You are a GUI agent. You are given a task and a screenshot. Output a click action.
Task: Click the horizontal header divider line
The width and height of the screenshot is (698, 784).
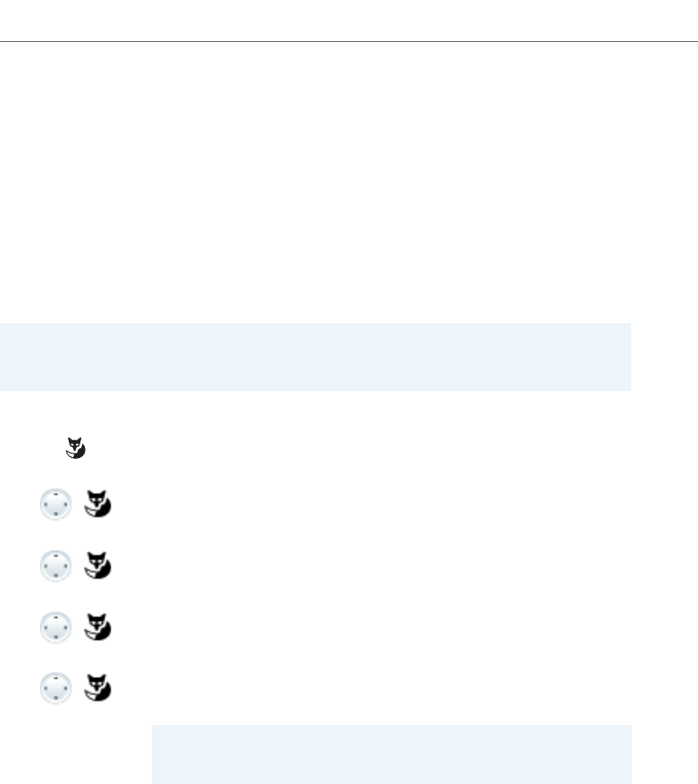click(349, 41)
